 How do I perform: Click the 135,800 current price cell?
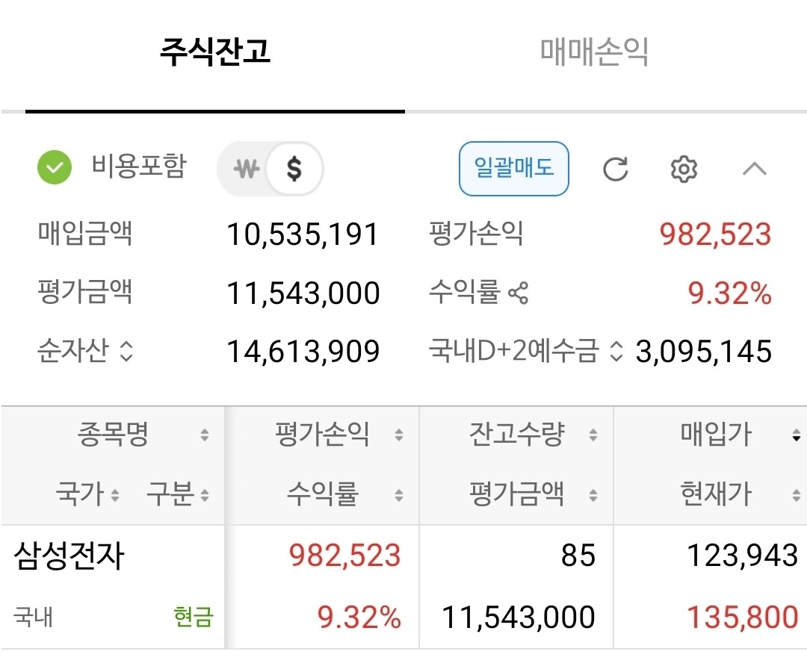(x=742, y=617)
